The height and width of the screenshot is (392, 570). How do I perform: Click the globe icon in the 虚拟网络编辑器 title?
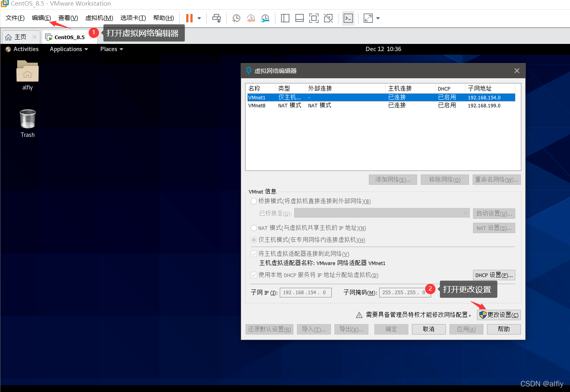click(x=249, y=70)
